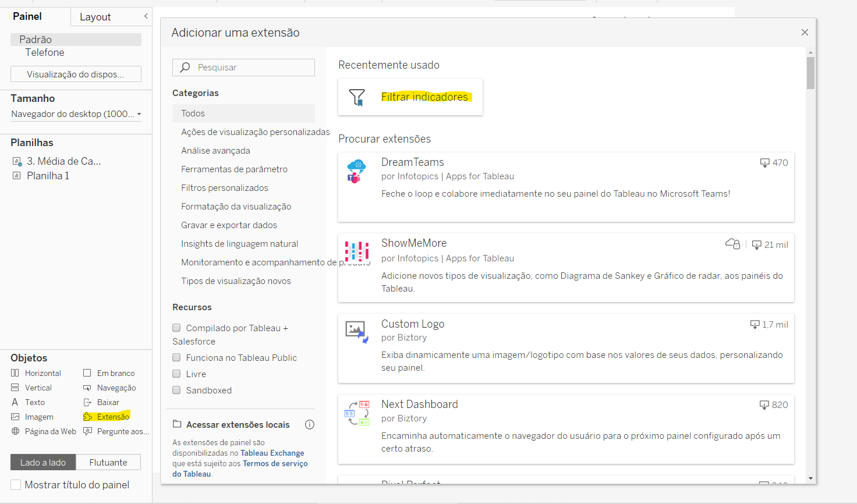The image size is (857, 504).
Task: Select Filtros personalizados category
Action: 225,188
